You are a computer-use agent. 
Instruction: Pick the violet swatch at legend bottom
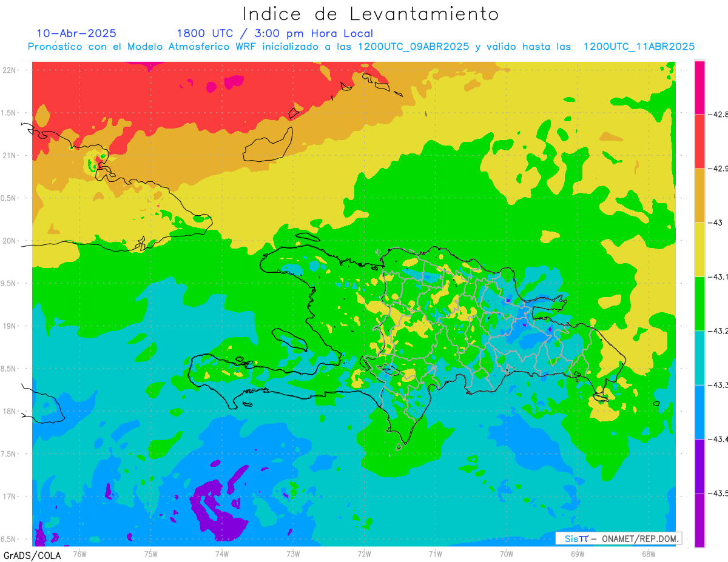coord(699,520)
